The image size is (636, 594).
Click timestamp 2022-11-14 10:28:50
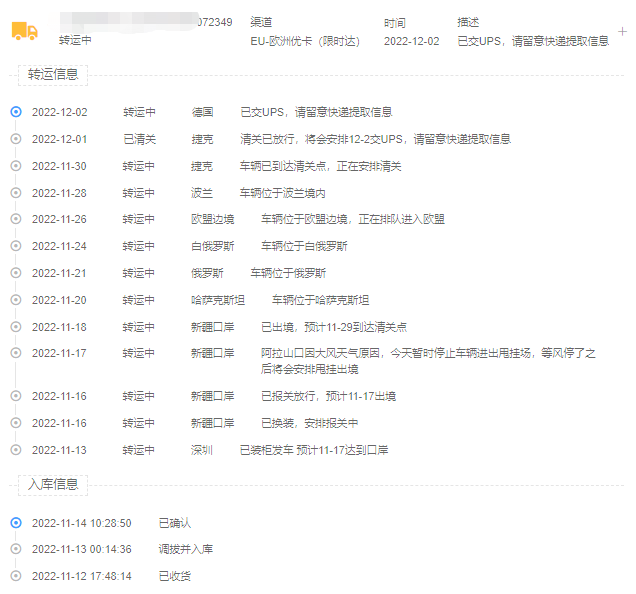pyautogui.click(x=82, y=523)
